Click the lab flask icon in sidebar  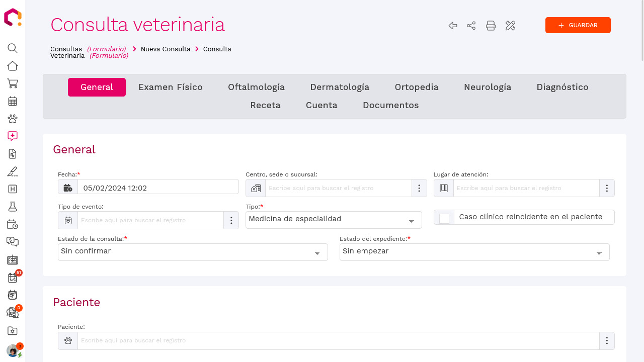click(x=12, y=207)
